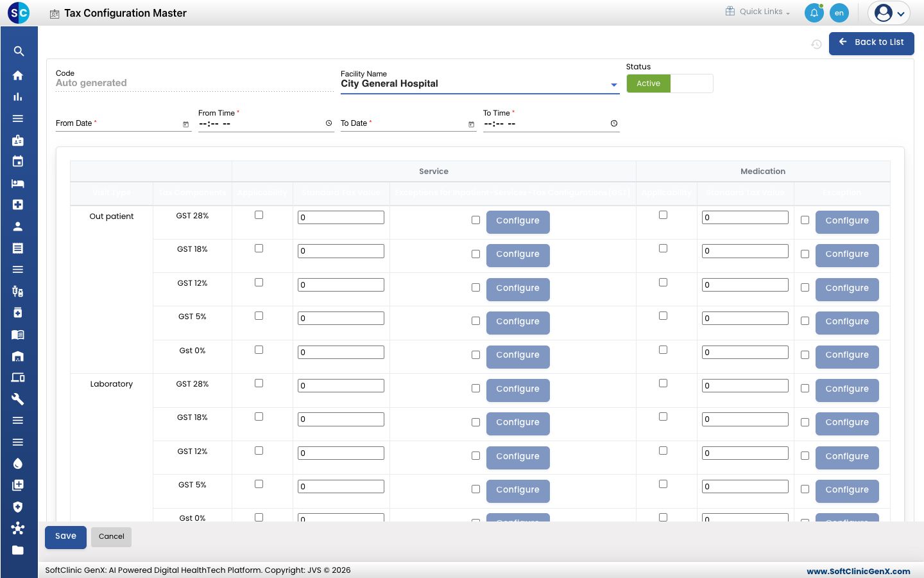Open the search icon in the sidebar
The width and height of the screenshot is (924, 578).
click(x=19, y=51)
